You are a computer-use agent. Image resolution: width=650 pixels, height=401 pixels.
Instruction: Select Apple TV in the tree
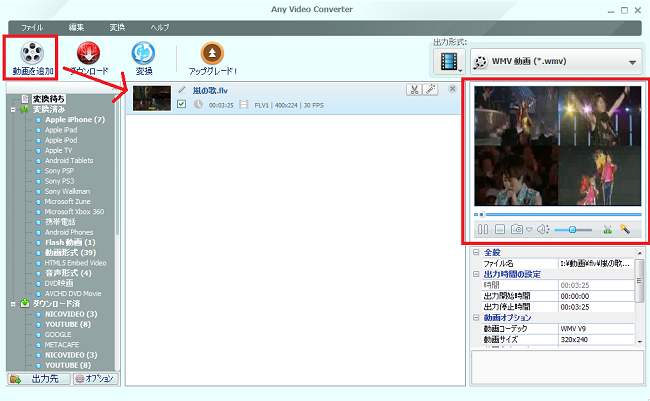58,151
